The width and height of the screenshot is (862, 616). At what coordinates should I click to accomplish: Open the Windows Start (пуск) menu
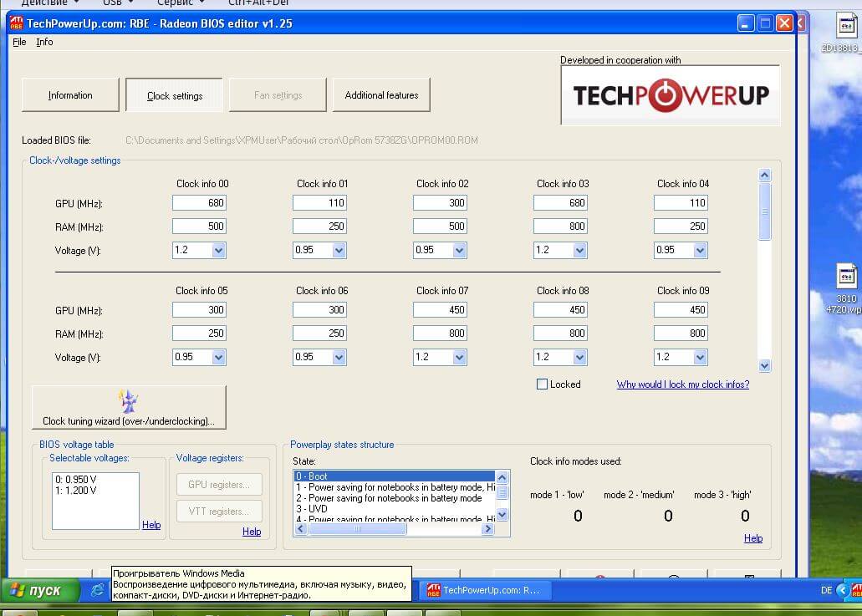point(40,590)
